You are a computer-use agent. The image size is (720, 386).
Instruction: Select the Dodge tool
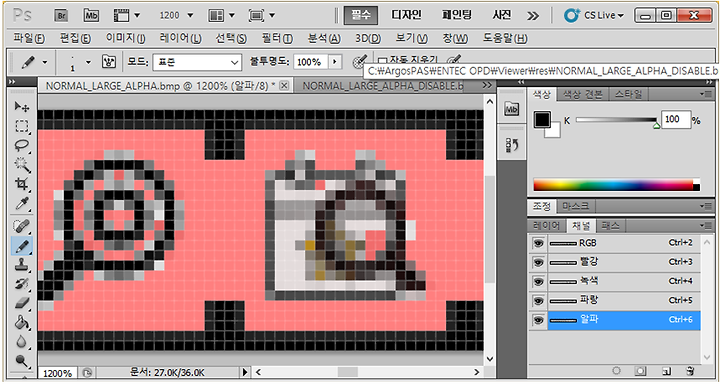point(22,361)
